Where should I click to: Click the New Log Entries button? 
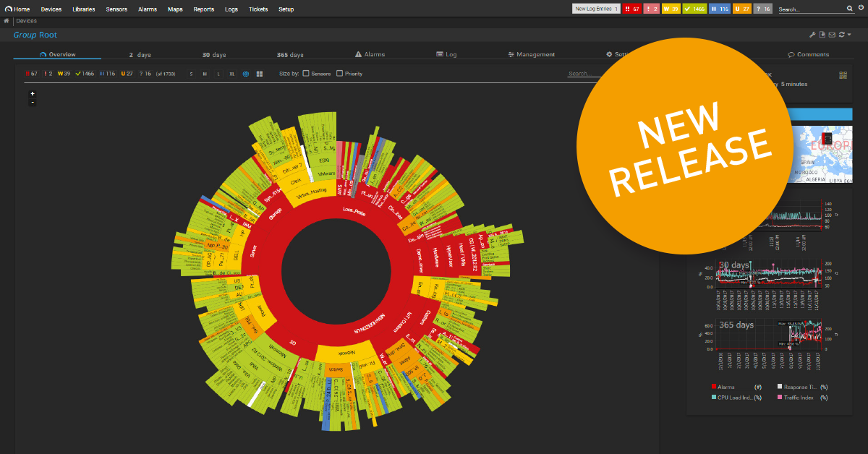(596, 9)
